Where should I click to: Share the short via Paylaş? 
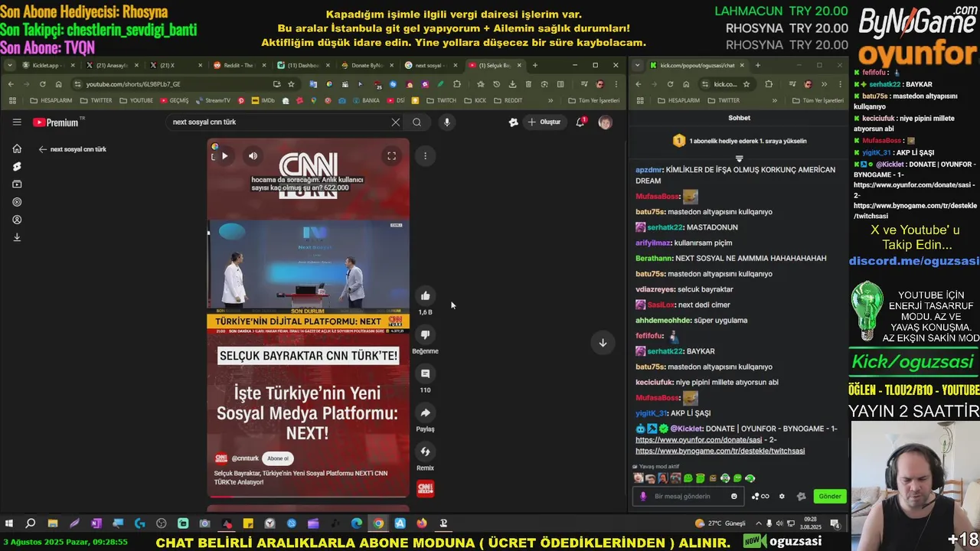pyautogui.click(x=425, y=412)
